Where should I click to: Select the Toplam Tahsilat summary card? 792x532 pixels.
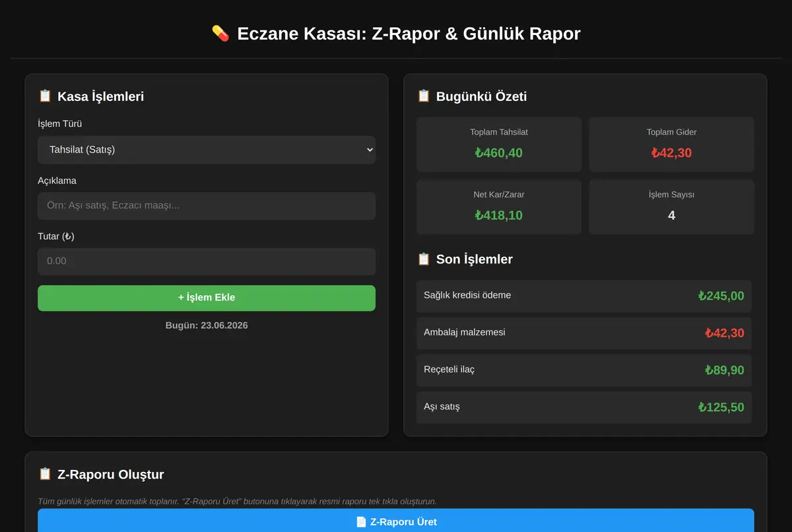coord(499,145)
